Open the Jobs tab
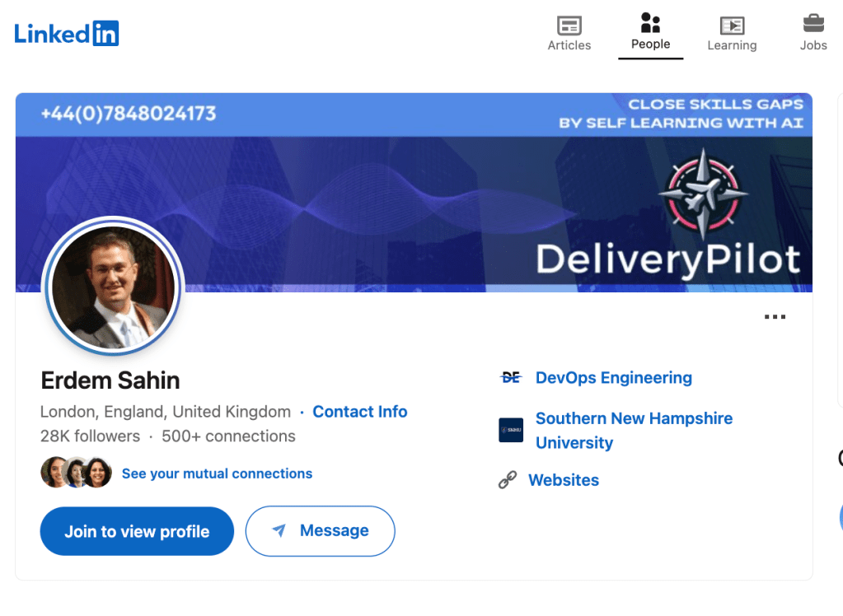 click(x=813, y=33)
